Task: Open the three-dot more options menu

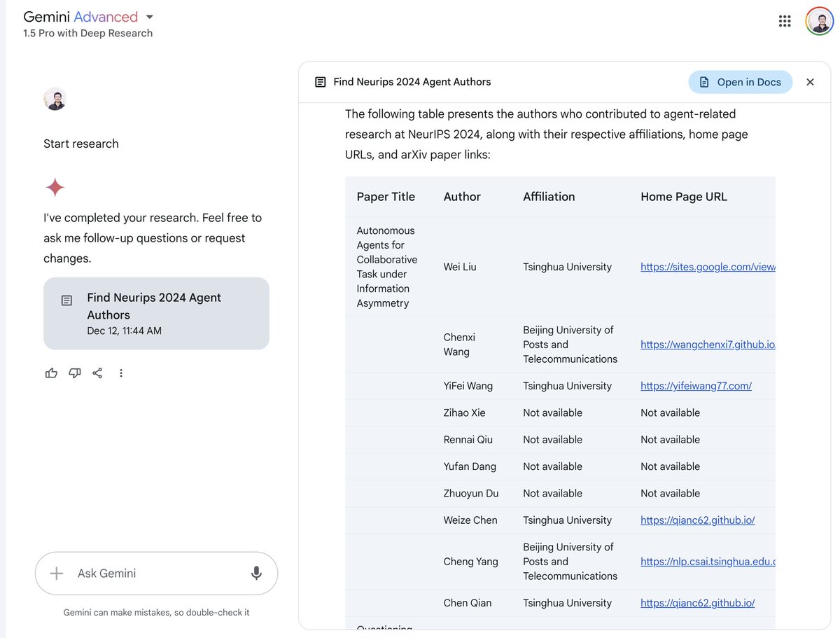Action: click(121, 373)
